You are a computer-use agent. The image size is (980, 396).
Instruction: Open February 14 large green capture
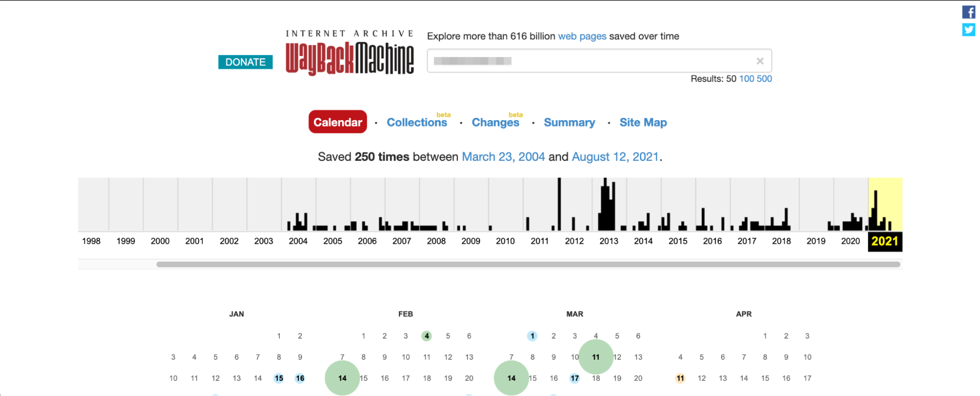[x=342, y=378]
